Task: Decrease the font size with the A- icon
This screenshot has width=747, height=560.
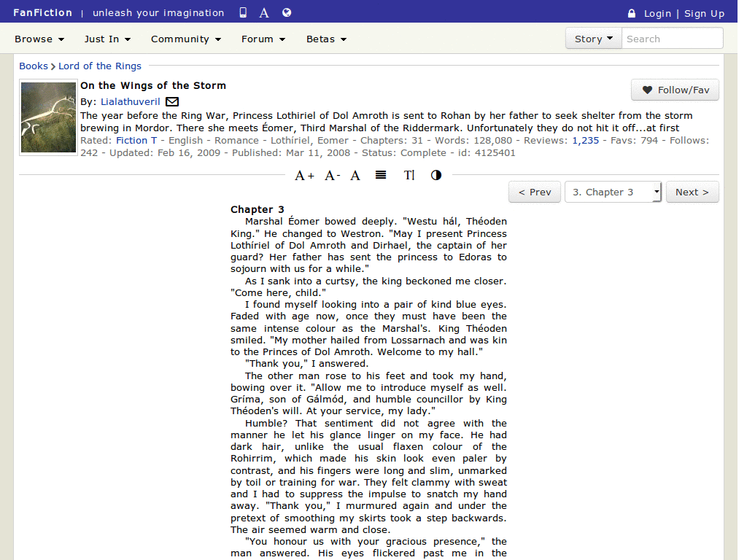Action: point(331,175)
